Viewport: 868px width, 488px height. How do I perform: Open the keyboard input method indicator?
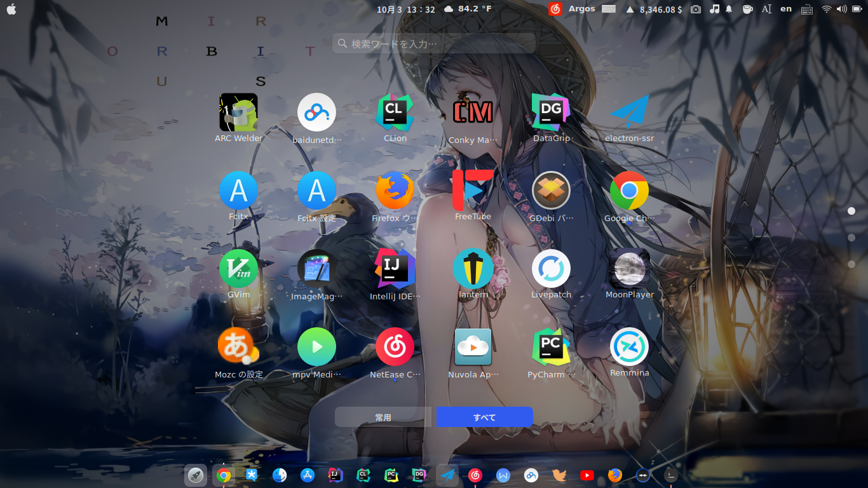(x=806, y=9)
